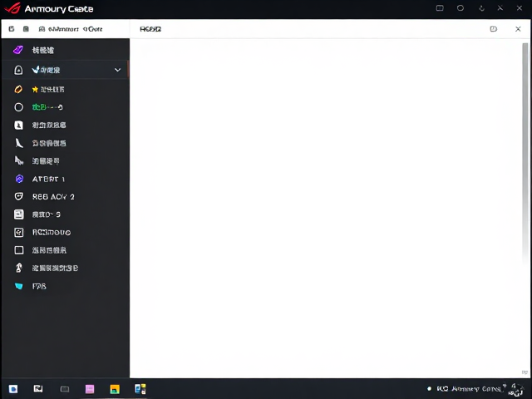Image resolution: width=532 pixels, height=399 pixels.
Task: Select the boot-shaped sidebar icon item
Action: tap(65, 143)
